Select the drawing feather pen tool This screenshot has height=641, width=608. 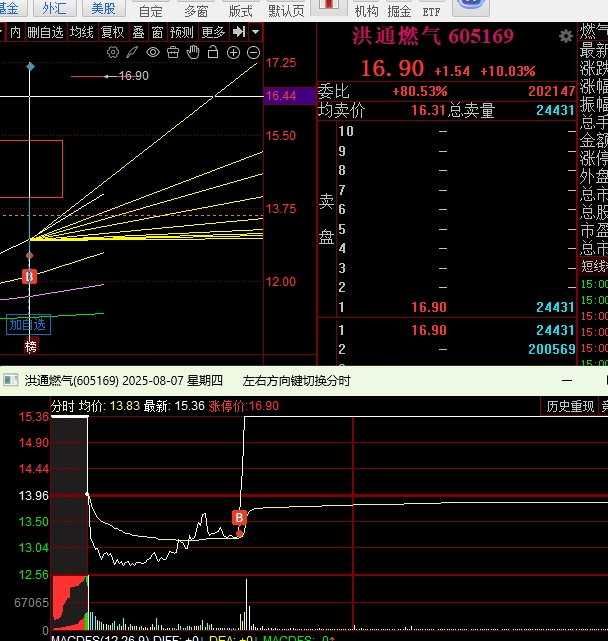click(132, 52)
